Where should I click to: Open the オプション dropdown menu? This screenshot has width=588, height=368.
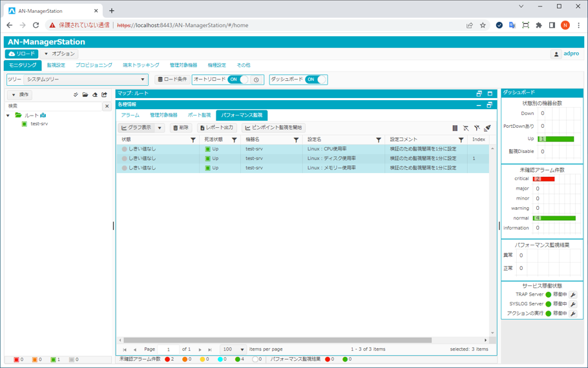pos(59,54)
